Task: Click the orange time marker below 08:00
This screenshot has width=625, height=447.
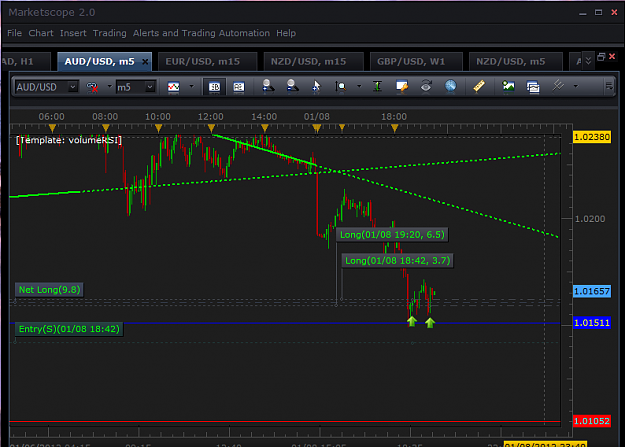Action: tap(106, 128)
